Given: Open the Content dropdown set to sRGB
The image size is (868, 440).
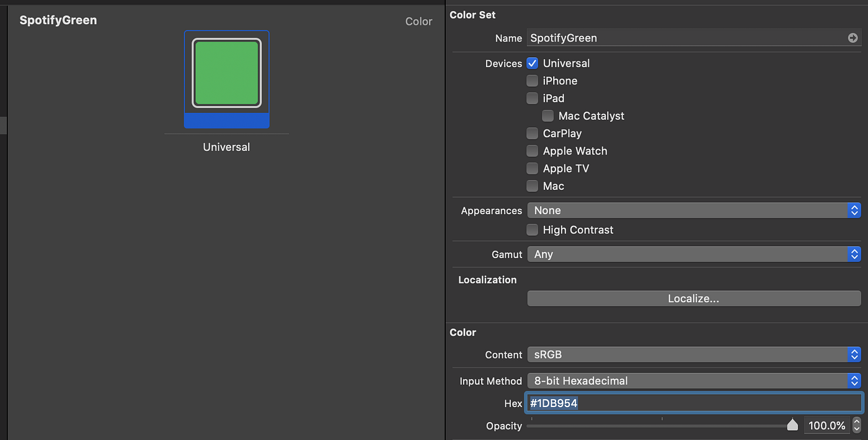Looking at the screenshot, I should point(694,354).
